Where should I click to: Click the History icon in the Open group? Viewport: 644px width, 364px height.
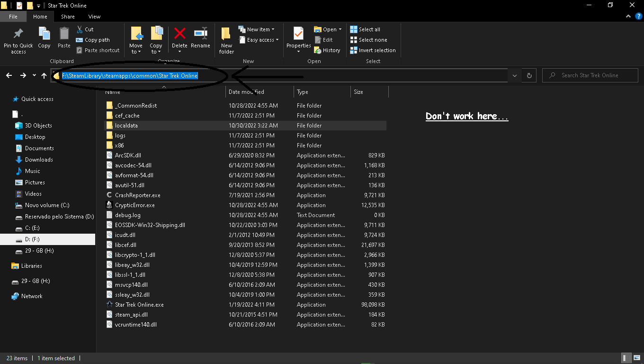point(318,50)
